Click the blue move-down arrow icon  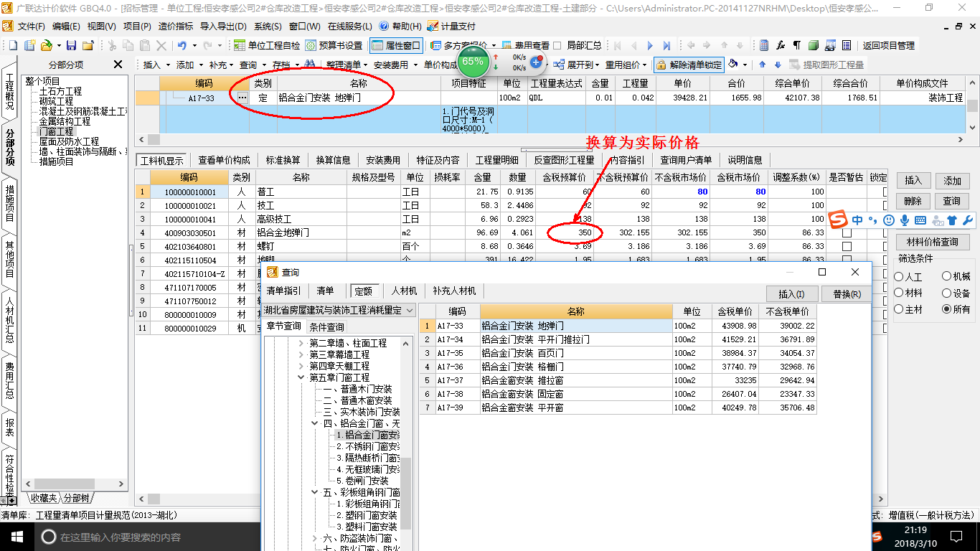[778, 64]
